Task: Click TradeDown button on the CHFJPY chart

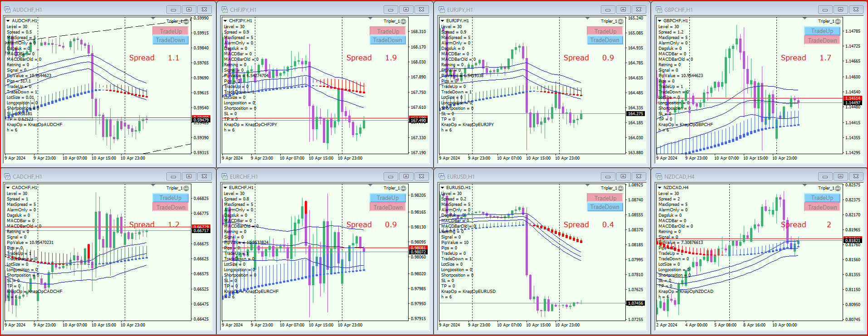Action: tap(388, 40)
